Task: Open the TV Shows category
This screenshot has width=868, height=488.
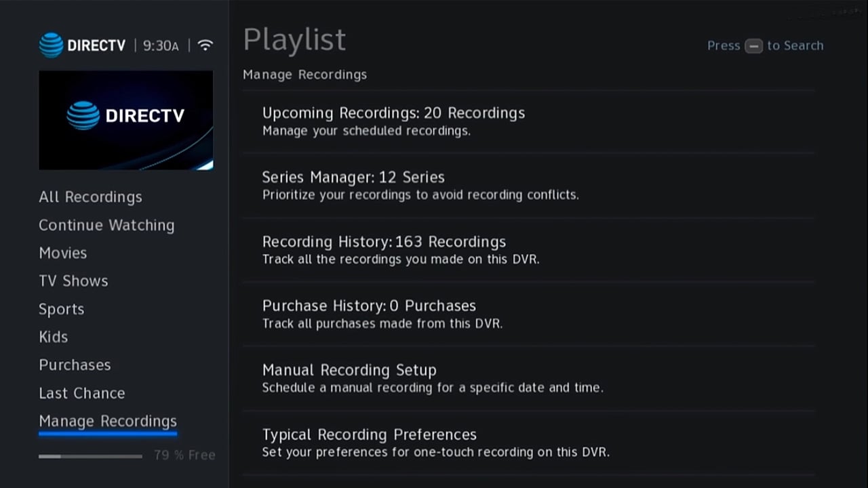Action: click(73, 281)
